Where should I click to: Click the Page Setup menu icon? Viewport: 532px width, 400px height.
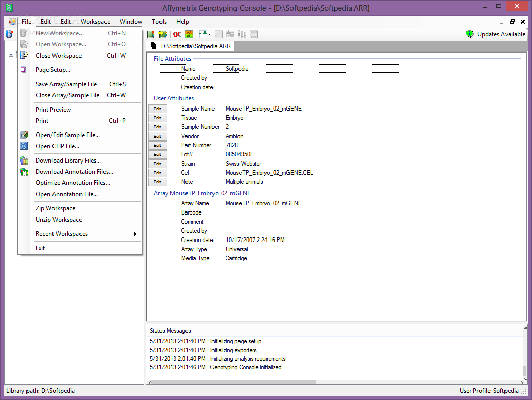tap(24, 70)
